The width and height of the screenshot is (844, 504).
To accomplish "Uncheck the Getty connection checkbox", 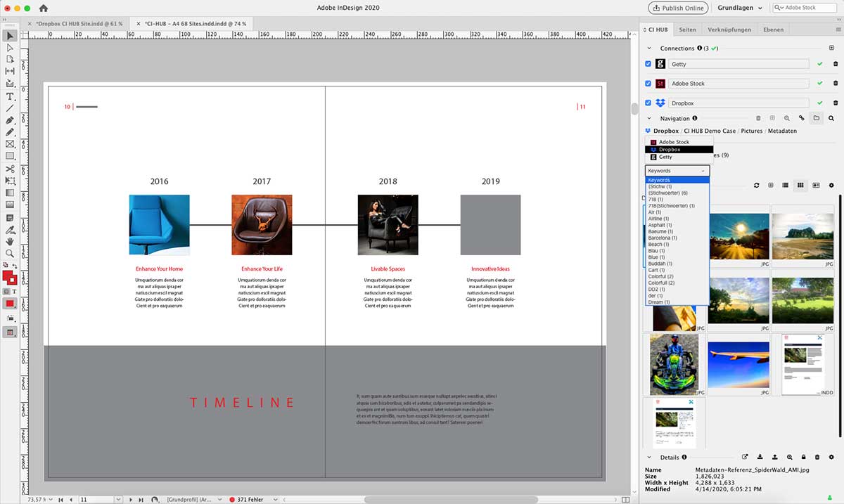I will [x=648, y=64].
